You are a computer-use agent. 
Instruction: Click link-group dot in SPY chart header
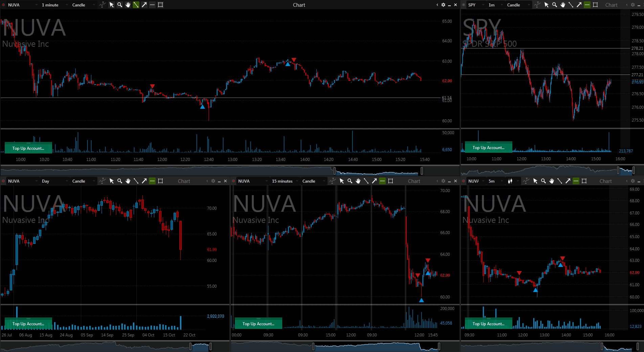point(464,5)
